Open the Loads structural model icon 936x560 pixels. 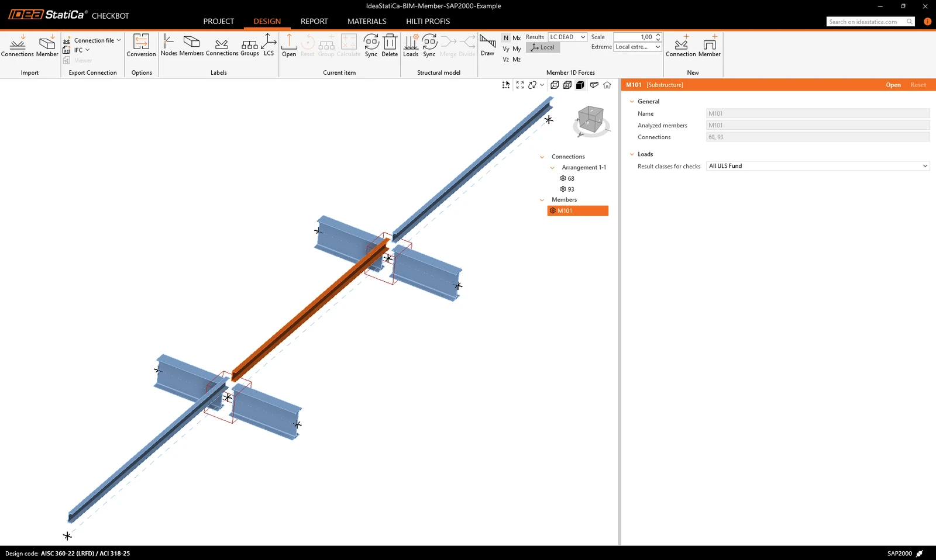(411, 46)
